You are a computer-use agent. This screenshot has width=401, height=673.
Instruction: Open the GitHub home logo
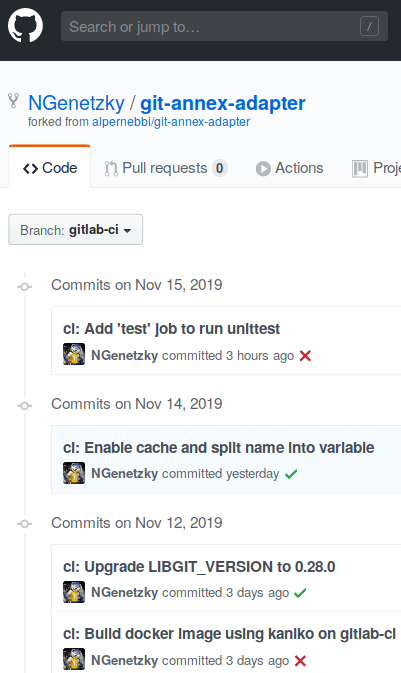pos(25,25)
